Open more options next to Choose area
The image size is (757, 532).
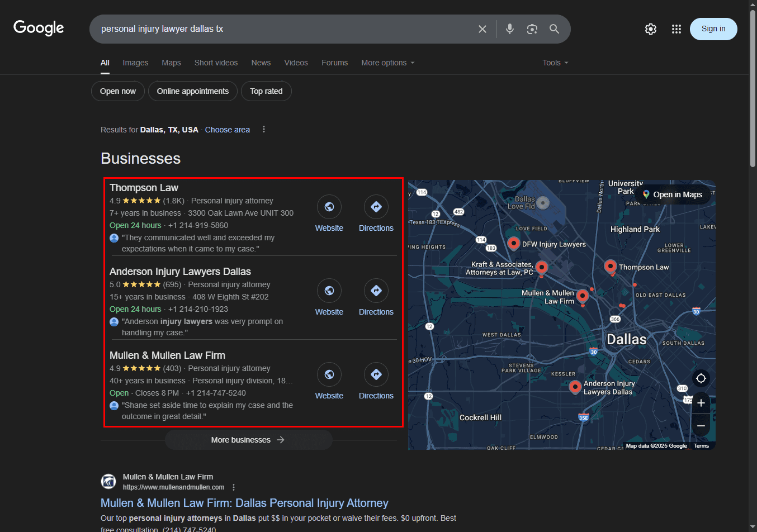tap(264, 129)
